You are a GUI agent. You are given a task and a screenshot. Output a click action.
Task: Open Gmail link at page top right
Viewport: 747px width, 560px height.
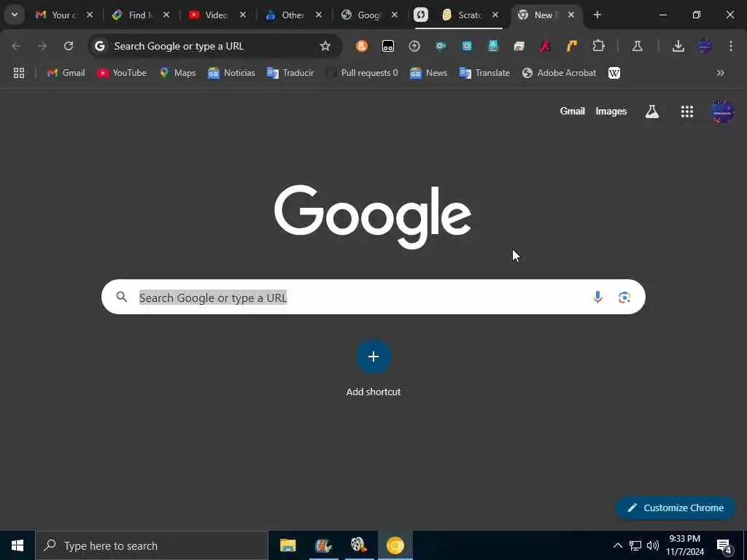[x=572, y=112]
